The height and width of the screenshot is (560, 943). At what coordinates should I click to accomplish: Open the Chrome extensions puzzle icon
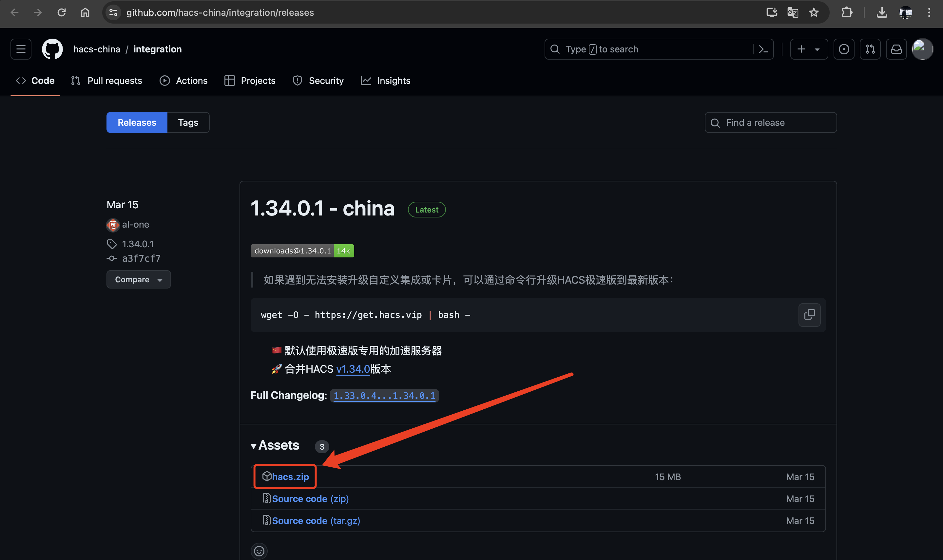click(847, 12)
